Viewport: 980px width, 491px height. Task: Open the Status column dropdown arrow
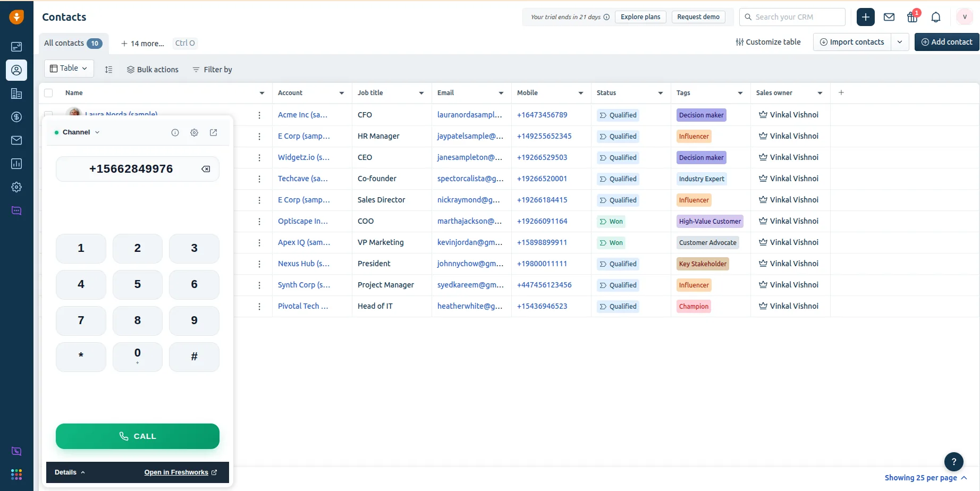point(661,93)
